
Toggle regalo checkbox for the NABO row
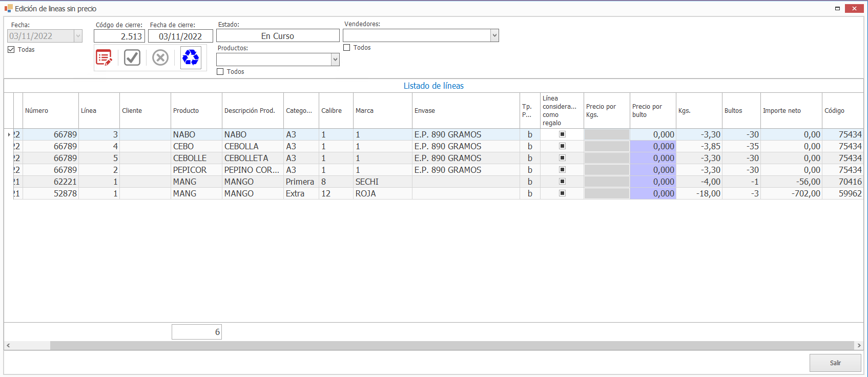[x=562, y=134]
